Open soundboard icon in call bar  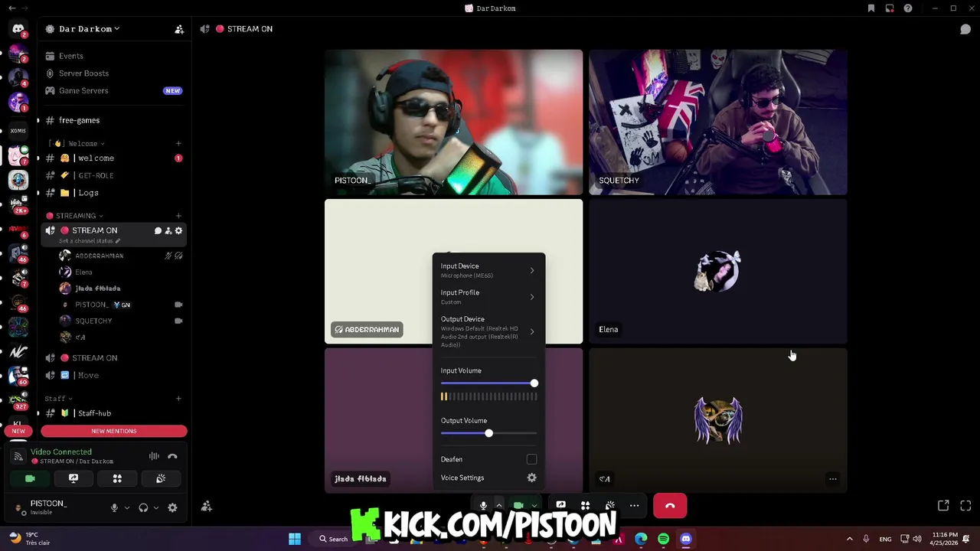[609, 505]
